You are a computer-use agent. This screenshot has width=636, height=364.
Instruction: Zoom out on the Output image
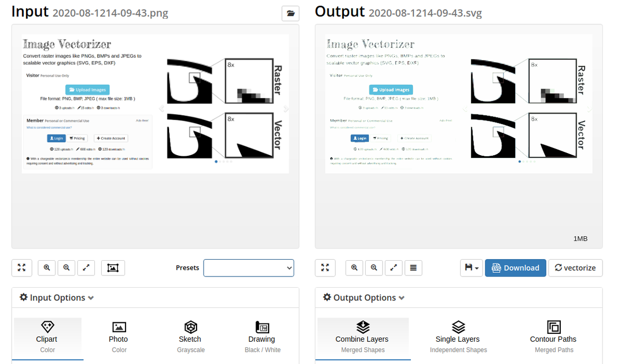[x=374, y=268]
